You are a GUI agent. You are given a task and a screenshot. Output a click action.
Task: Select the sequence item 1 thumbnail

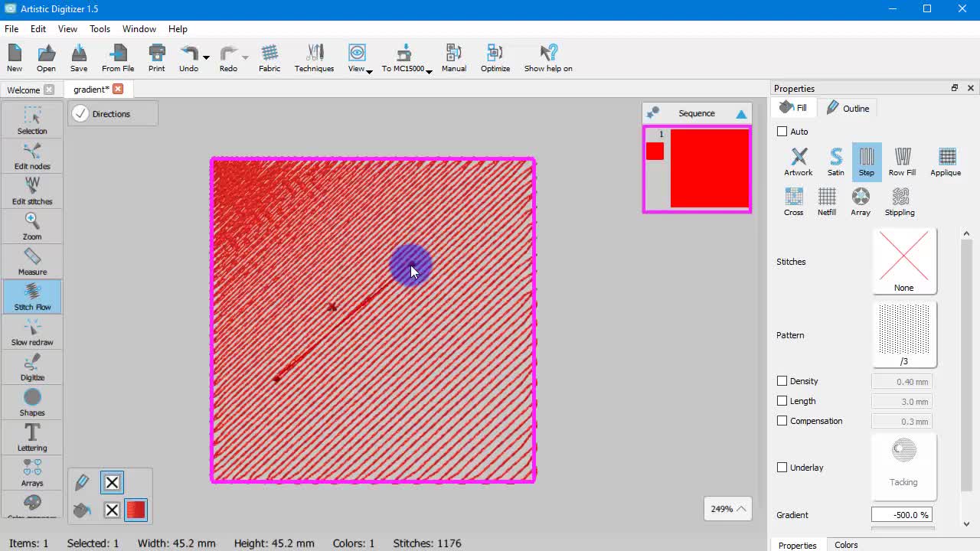710,168
